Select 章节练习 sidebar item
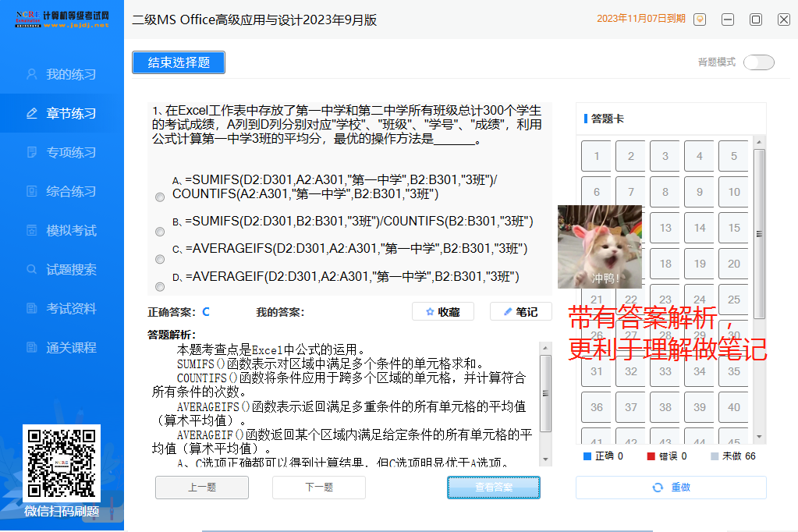 click(x=62, y=113)
